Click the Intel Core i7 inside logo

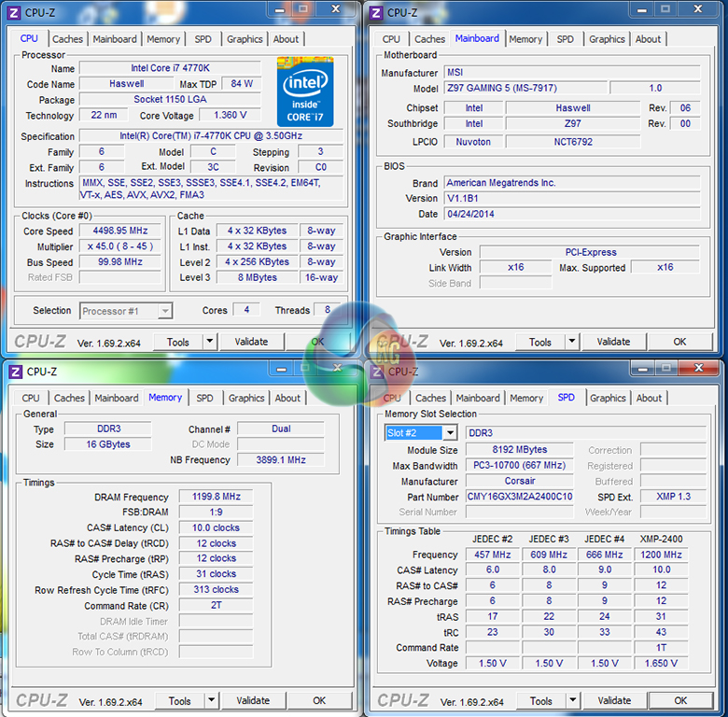(305, 91)
